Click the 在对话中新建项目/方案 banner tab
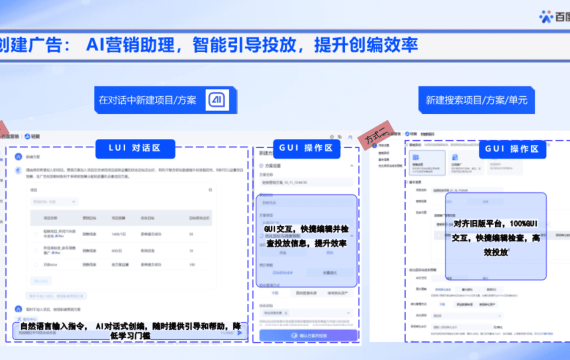The image size is (570, 360). [x=165, y=100]
